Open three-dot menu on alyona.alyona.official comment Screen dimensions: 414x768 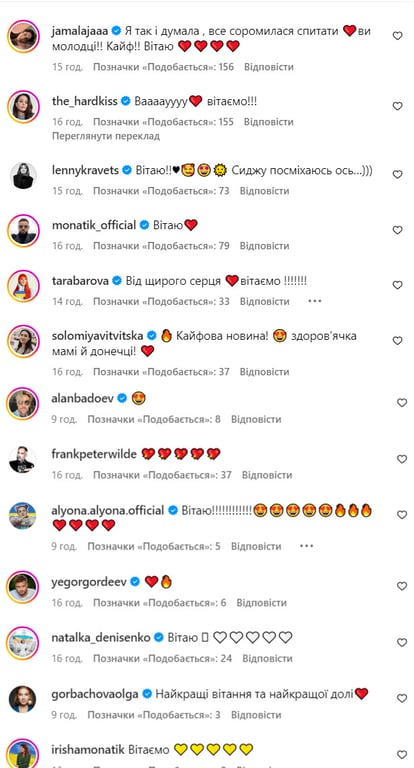tap(306, 546)
